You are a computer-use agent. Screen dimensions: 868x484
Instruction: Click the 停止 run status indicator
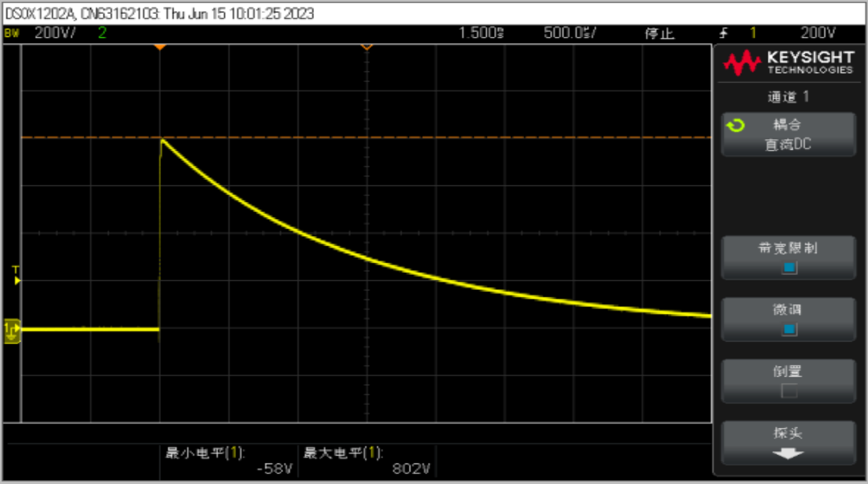(x=660, y=34)
